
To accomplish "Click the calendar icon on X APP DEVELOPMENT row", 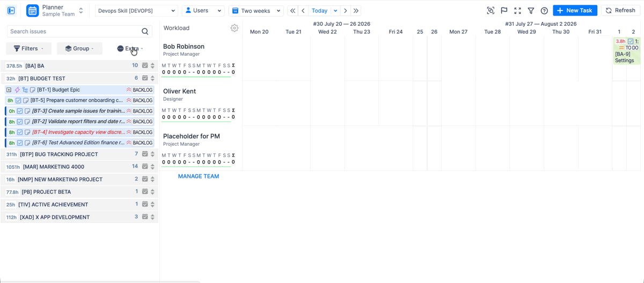I will [x=145, y=217].
